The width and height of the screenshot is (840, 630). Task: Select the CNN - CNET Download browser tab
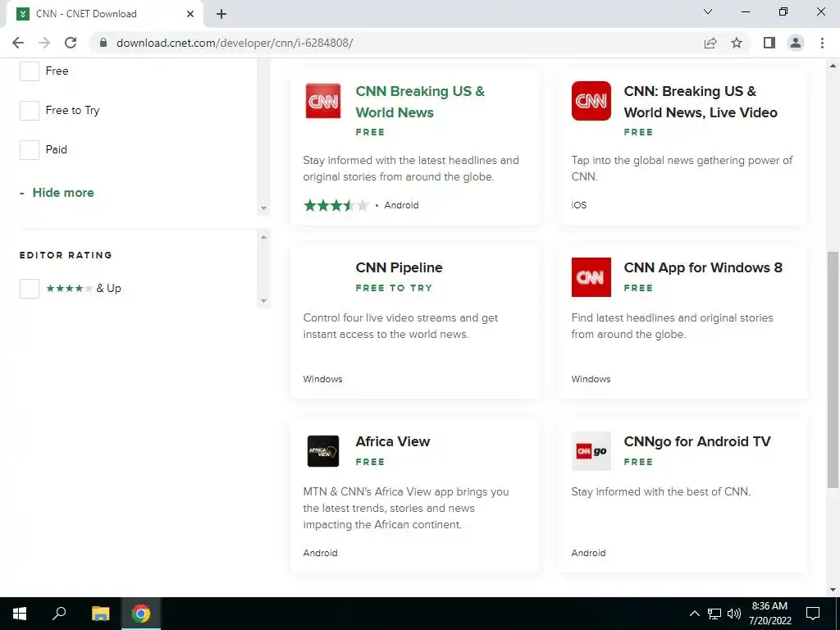[x=104, y=14]
